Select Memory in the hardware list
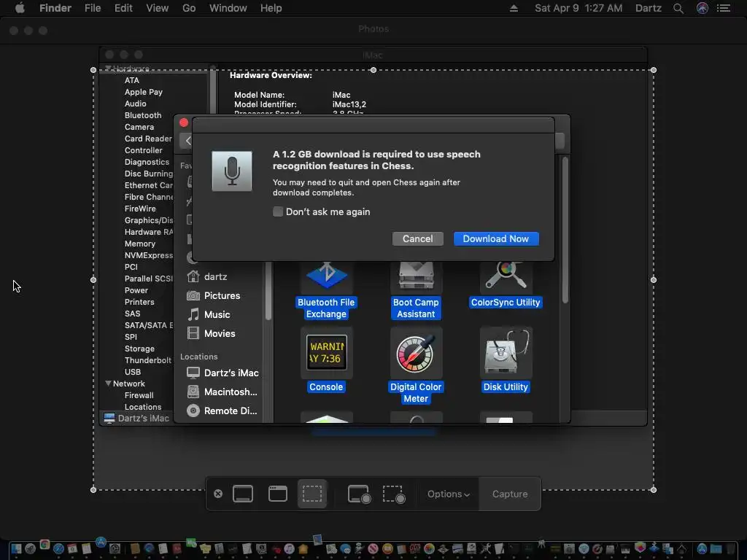Image resolution: width=747 pixels, height=560 pixels. coord(140,244)
